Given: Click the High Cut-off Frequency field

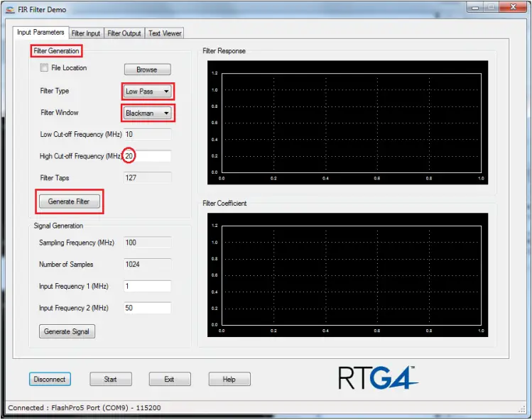Looking at the screenshot, I should coord(148,156).
